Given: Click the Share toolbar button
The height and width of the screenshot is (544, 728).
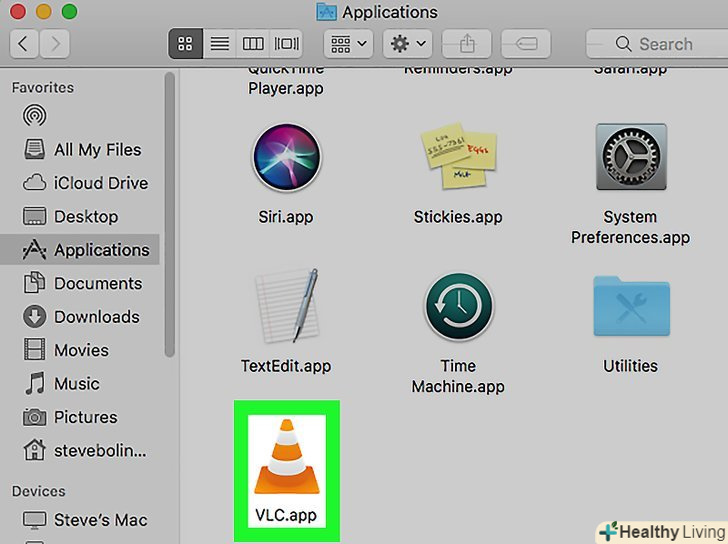Looking at the screenshot, I should pyautogui.click(x=467, y=44).
